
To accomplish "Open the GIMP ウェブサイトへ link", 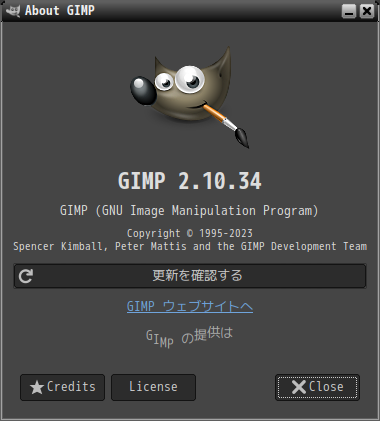I will pyautogui.click(x=190, y=306).
